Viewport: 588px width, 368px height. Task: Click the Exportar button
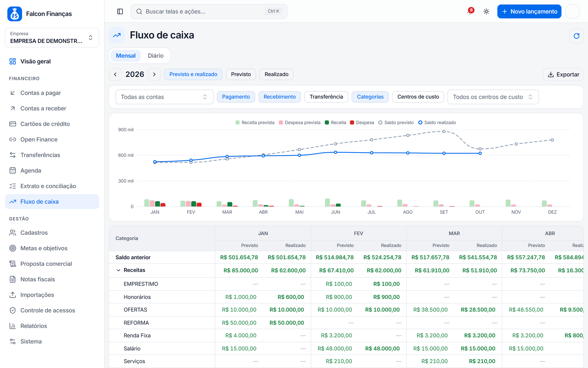pos(563,74)
